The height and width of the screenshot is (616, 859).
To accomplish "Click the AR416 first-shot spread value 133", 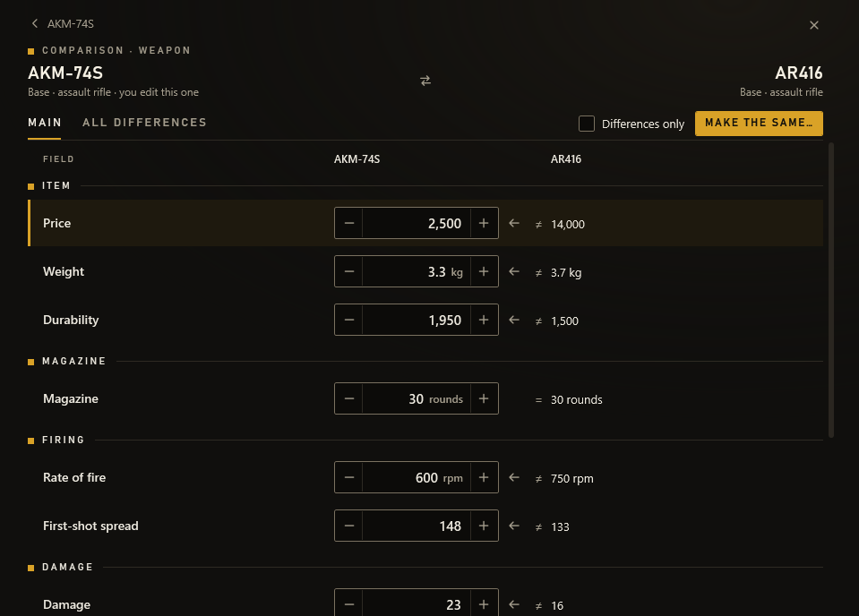I will click(x=560, y=526).
